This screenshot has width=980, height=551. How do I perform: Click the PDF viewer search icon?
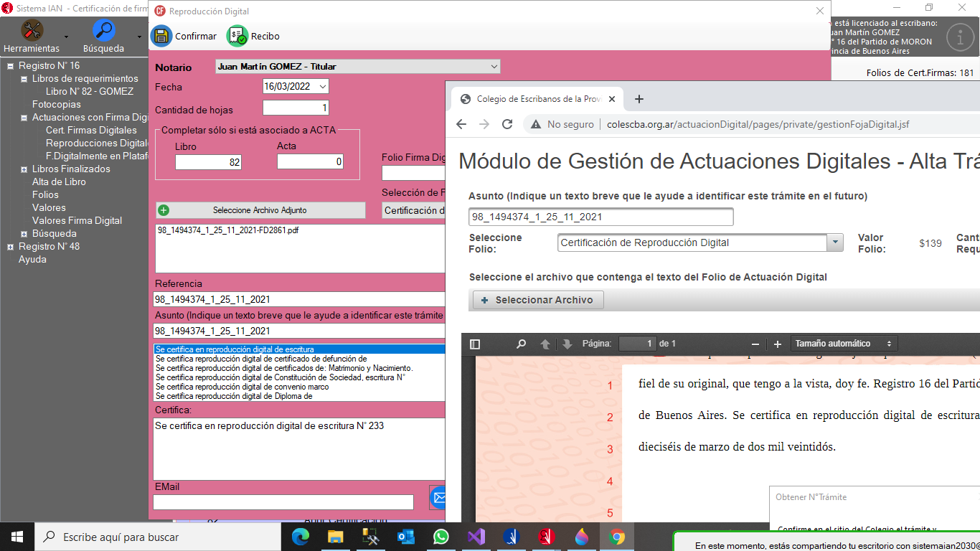pyautogui.click(x=522, y=344)
